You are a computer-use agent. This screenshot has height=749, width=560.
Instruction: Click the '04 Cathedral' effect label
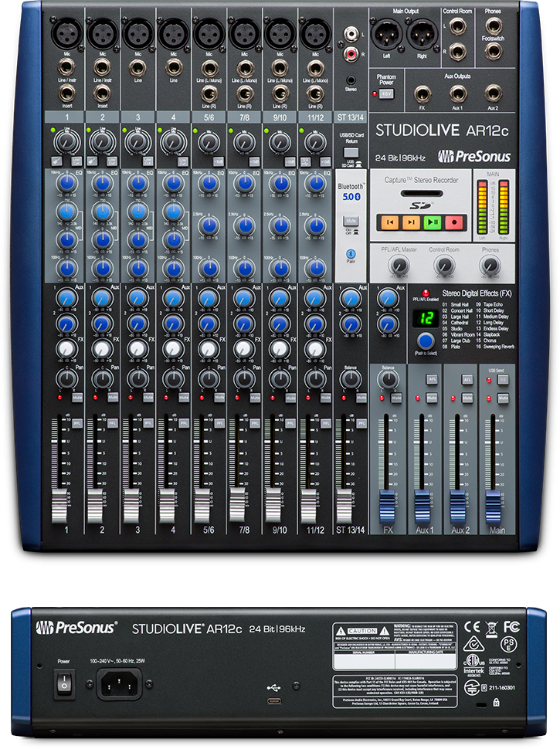tap(455, 323)
